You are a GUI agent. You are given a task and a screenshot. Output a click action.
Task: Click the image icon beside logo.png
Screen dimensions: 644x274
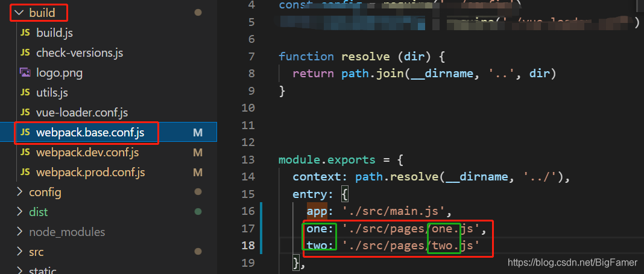point(25,72)
